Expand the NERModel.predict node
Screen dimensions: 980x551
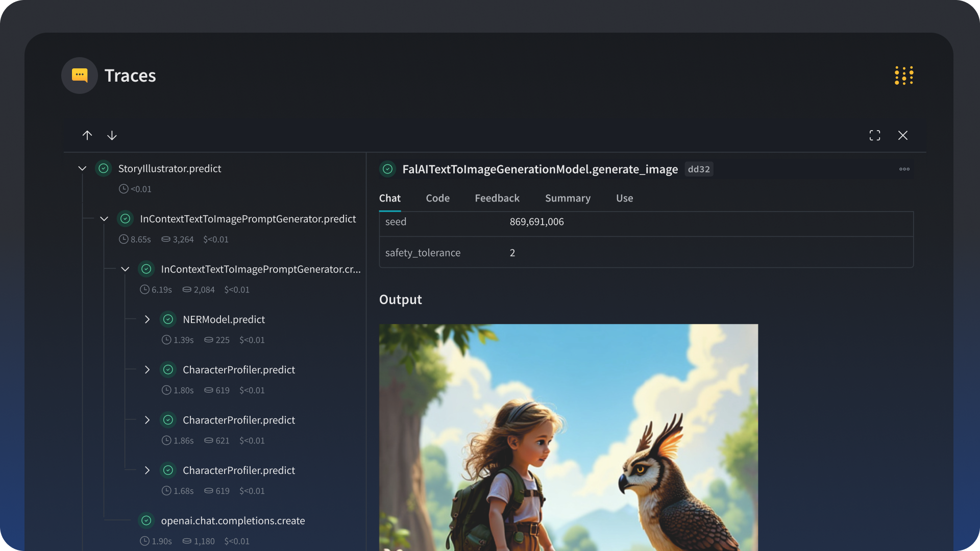pyautogui.click(x=147, y=319)
